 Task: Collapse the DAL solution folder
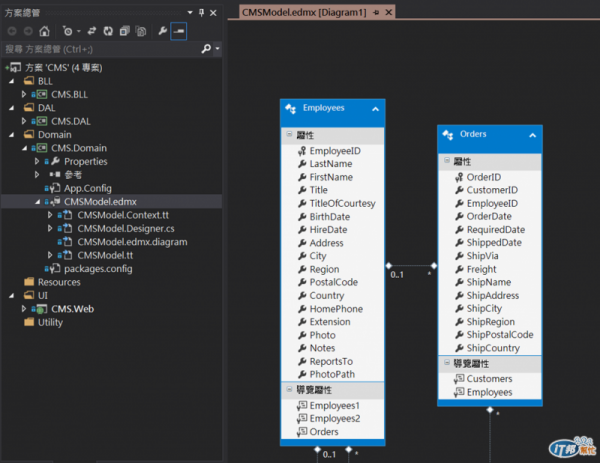[x=12, y=108]
